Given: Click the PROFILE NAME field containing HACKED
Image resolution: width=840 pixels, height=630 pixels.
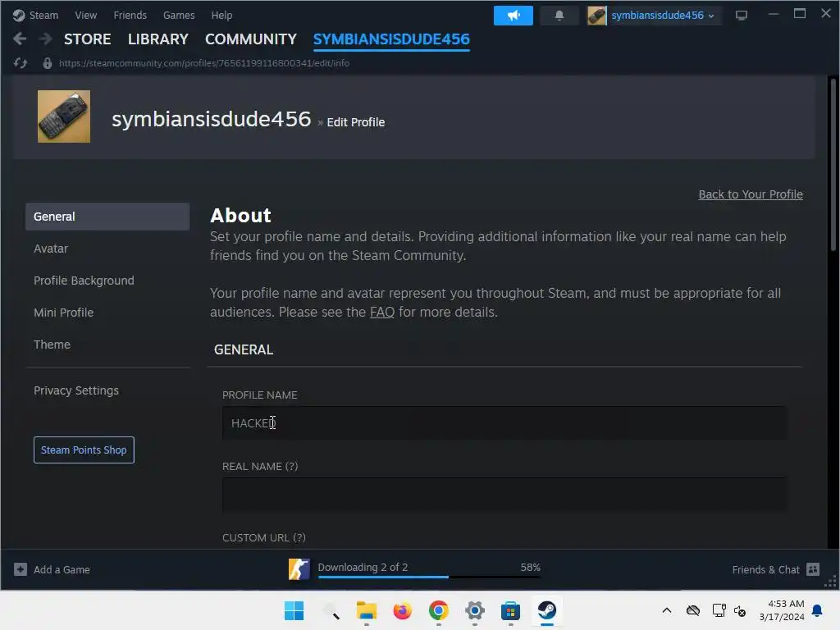Looking at the screenshot, I should coord(504,423).
